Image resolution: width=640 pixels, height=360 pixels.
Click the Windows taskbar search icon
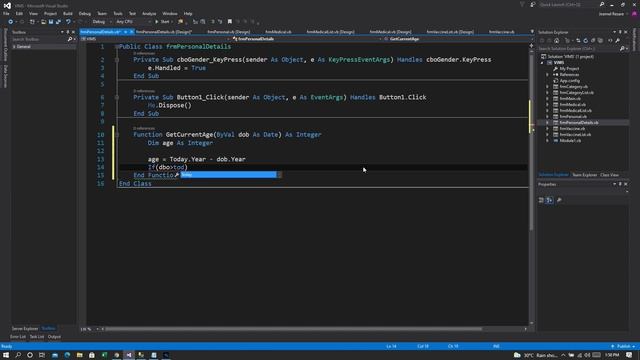[18, 355]
